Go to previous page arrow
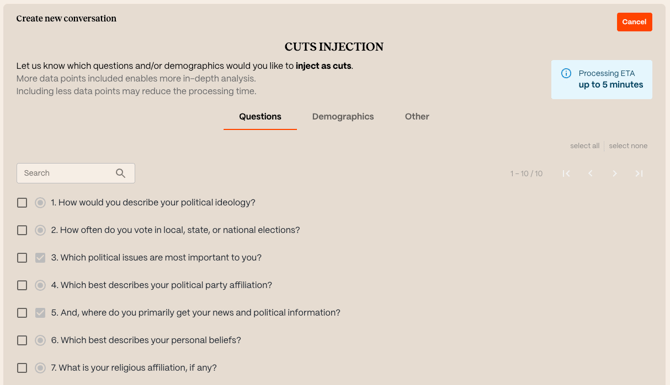Viewport: 670px width, 385px height. click(x=591, y=173)
